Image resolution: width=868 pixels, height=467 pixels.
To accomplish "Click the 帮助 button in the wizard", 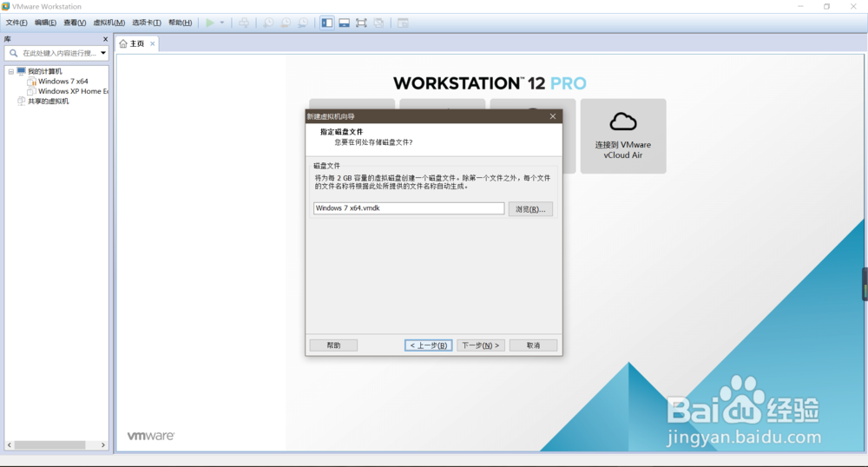I will point(333,345).
